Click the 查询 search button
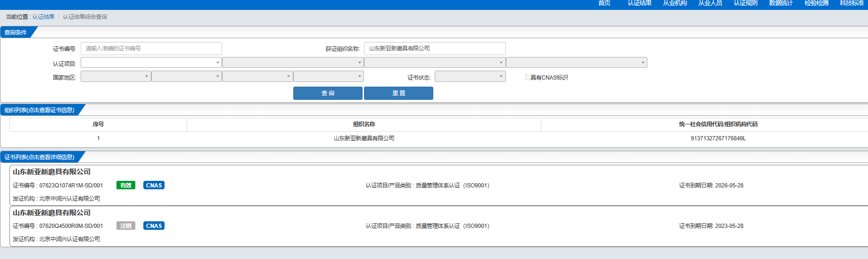Screen dimensions: 868x259 (x=328, y=93)
